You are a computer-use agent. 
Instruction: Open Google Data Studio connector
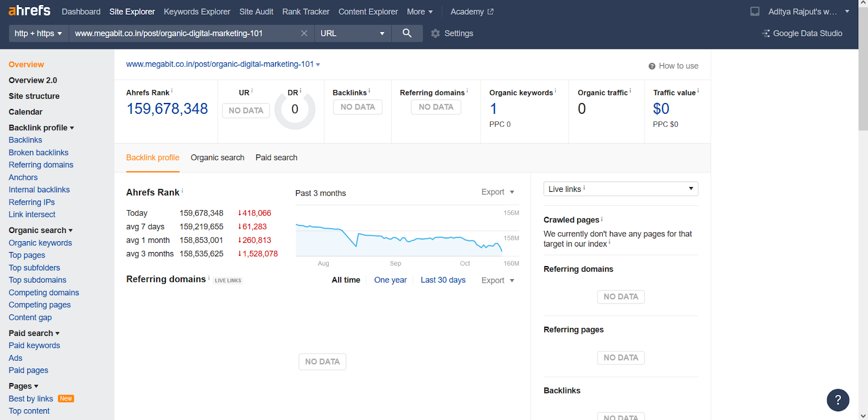802,34
